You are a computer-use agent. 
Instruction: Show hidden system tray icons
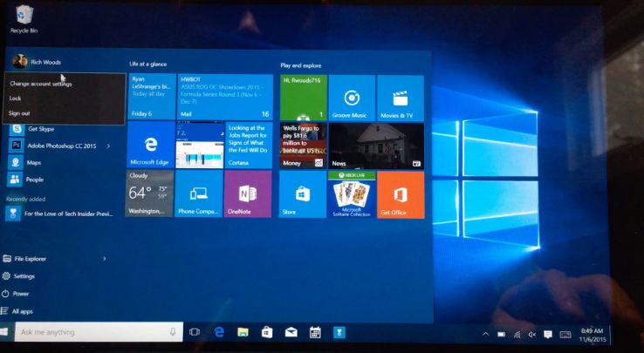[x=485, y=334]
